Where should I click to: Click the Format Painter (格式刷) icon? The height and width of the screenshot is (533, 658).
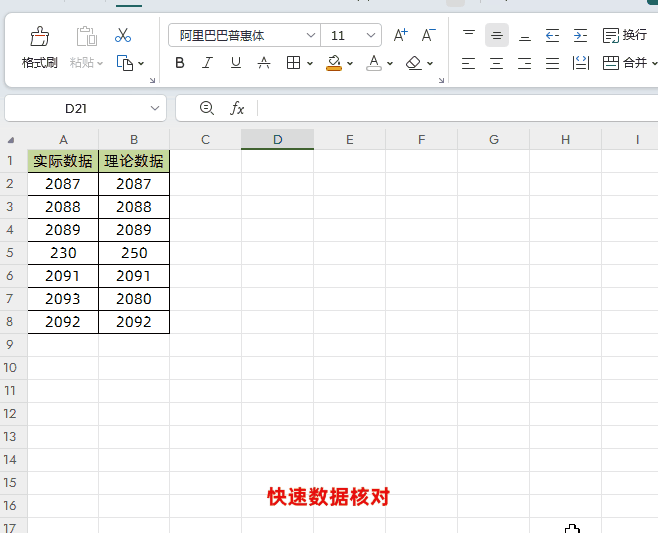pos(39,37)
